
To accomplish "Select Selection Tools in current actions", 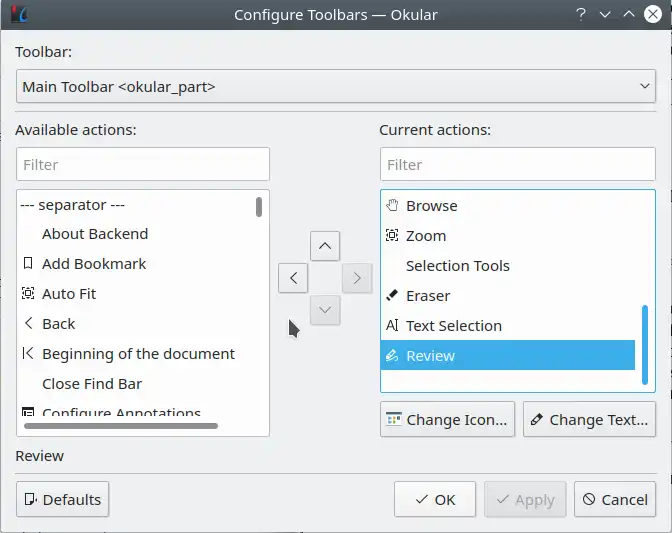I will 457,266.
